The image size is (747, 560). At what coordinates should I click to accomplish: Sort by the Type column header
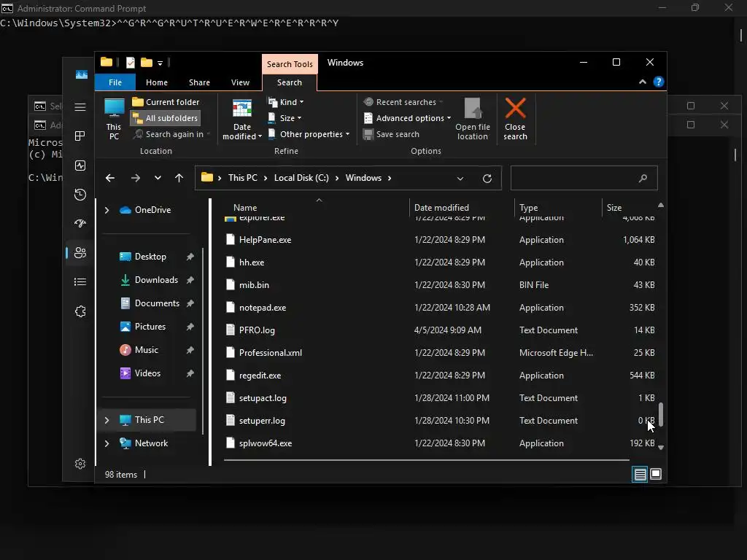coord(529,208)
